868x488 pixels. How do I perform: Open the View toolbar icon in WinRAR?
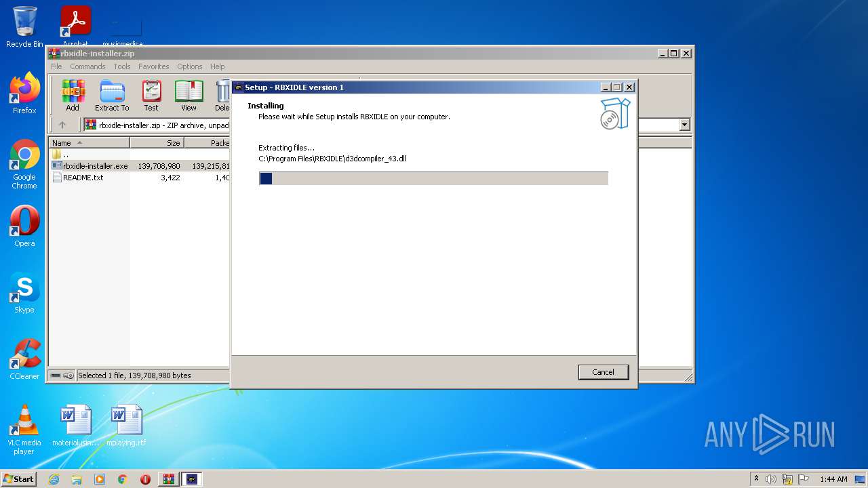(x=189, y=96)
